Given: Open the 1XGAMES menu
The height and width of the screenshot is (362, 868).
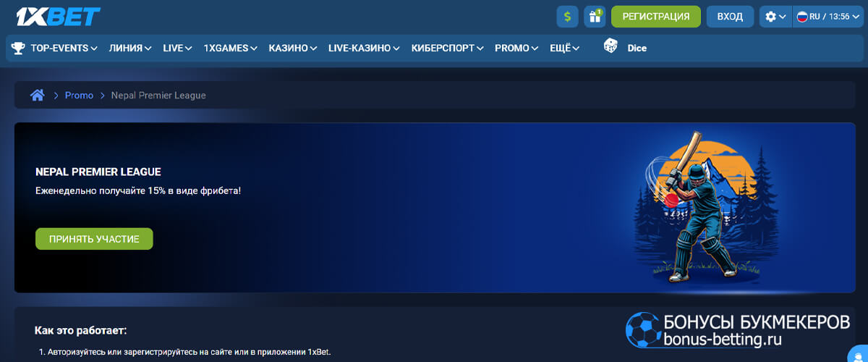Looking at the screenshot, I should [x=230, y=49].
